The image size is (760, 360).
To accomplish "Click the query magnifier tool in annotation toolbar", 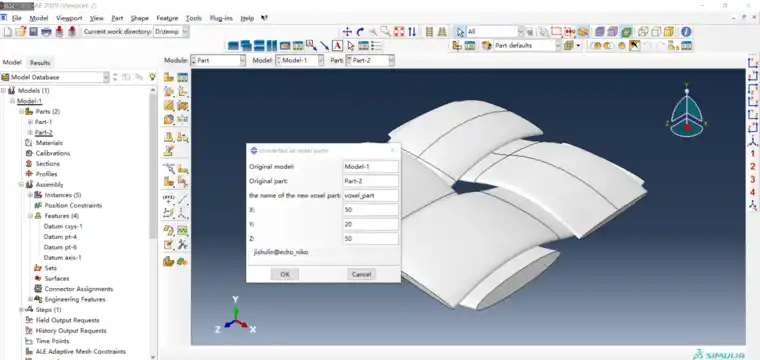I will click(x=311, y=46).
